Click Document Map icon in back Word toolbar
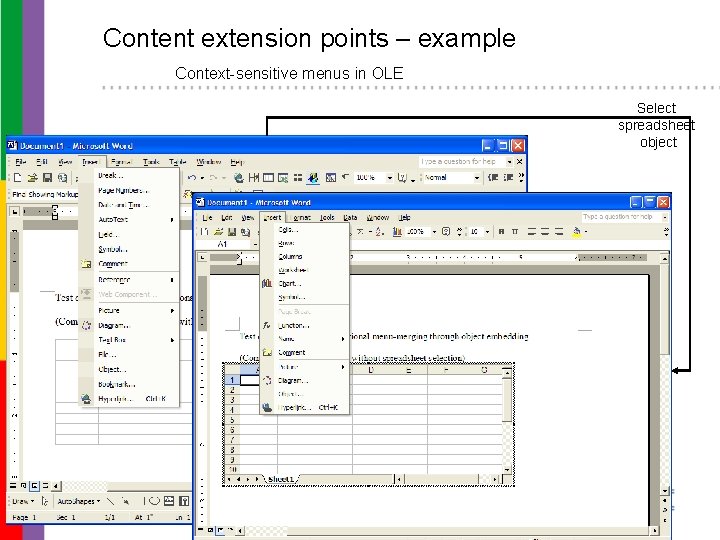This screenshot has height=540, width=720. 331,177
